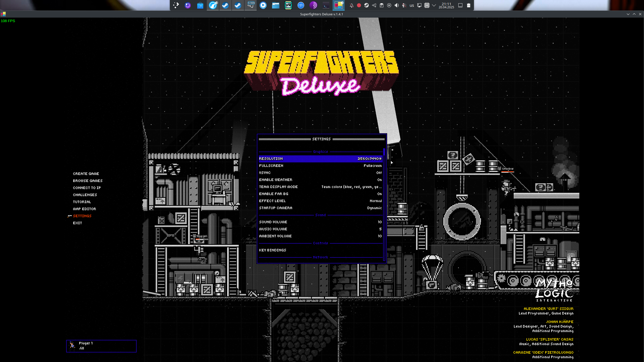
Task: Open the KDE application launcher
Action: (x=176, y=5)
